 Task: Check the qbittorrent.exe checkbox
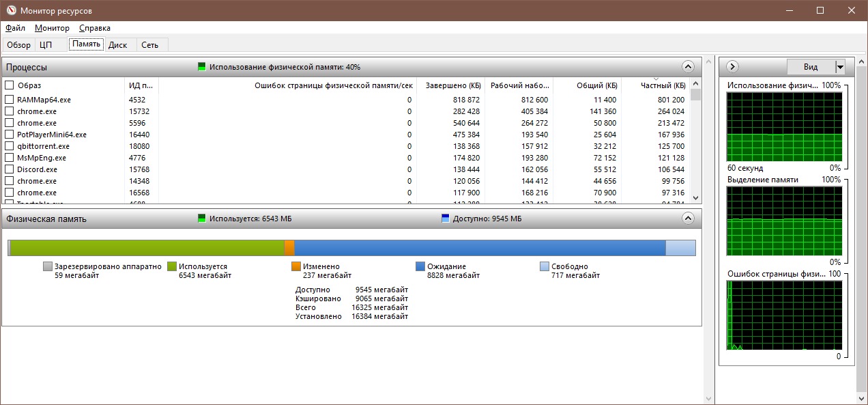coord(10,146)
